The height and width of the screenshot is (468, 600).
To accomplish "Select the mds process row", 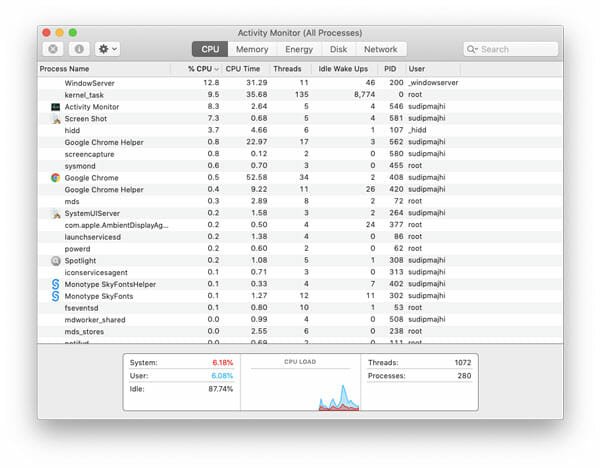I will pos(300,201).
